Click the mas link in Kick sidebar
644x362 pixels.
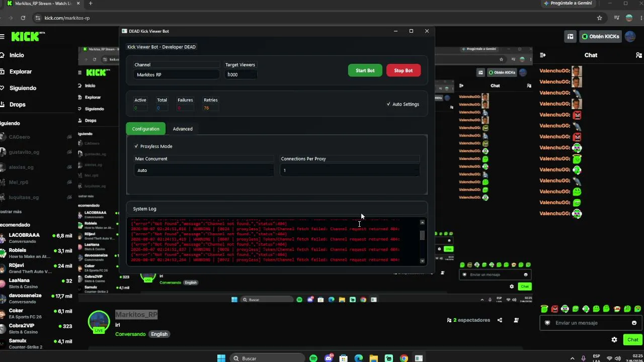(x=11, y=212)
